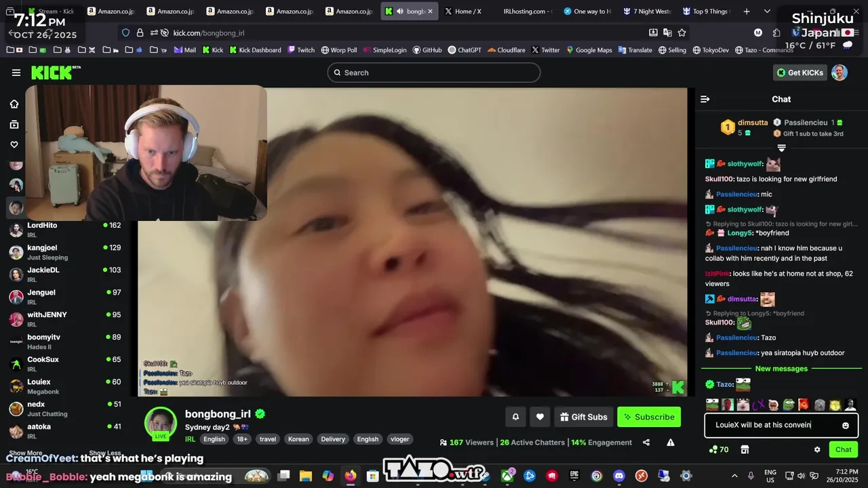Open the Home icon in Kick sidebar
Viewport: 868px width, 488px height.
[14, 104]
